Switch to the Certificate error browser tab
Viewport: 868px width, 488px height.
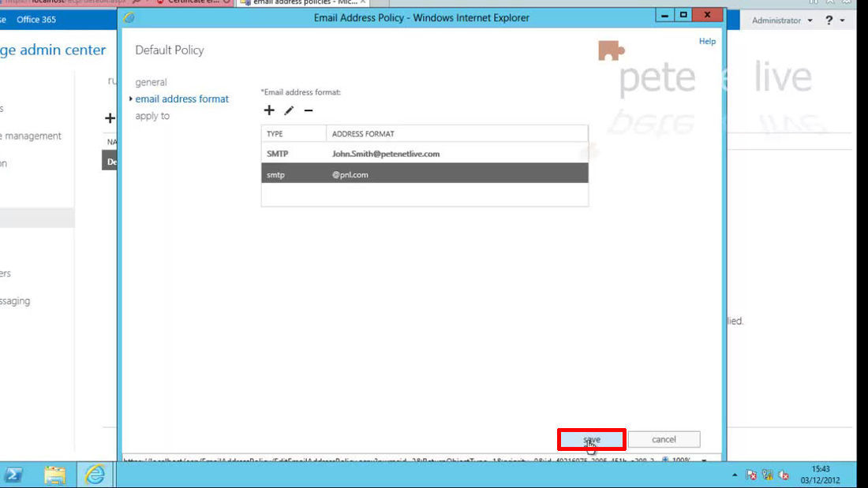coord(194,3)
